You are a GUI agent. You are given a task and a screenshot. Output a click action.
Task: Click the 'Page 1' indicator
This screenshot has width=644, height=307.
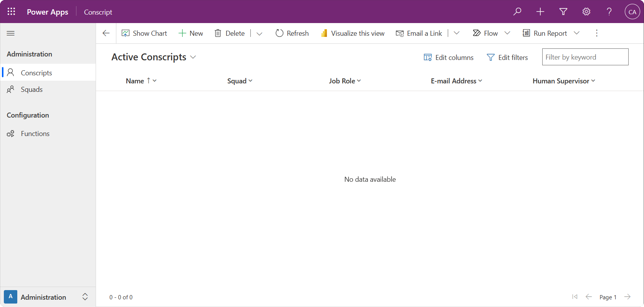pyautogui.click(x=608, y=297)
